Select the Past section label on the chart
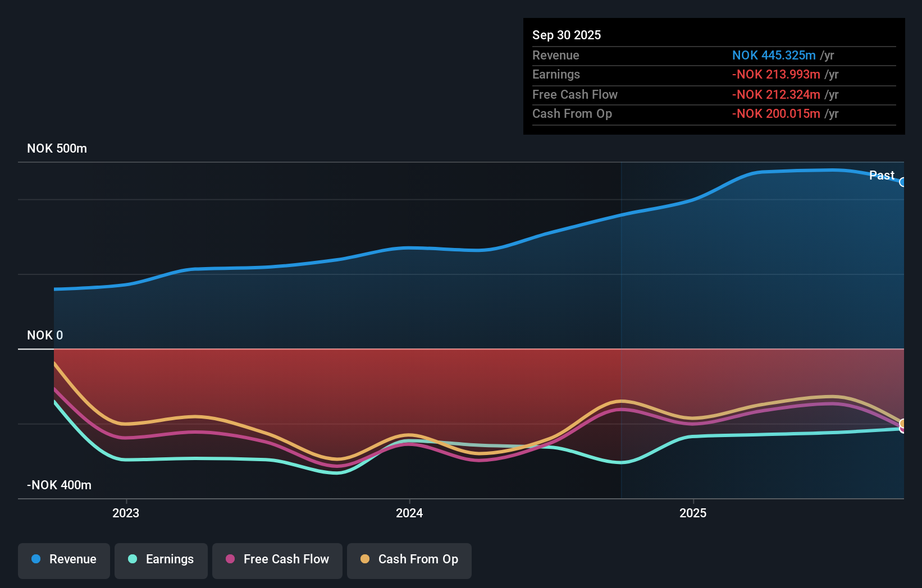 (882, 175)
